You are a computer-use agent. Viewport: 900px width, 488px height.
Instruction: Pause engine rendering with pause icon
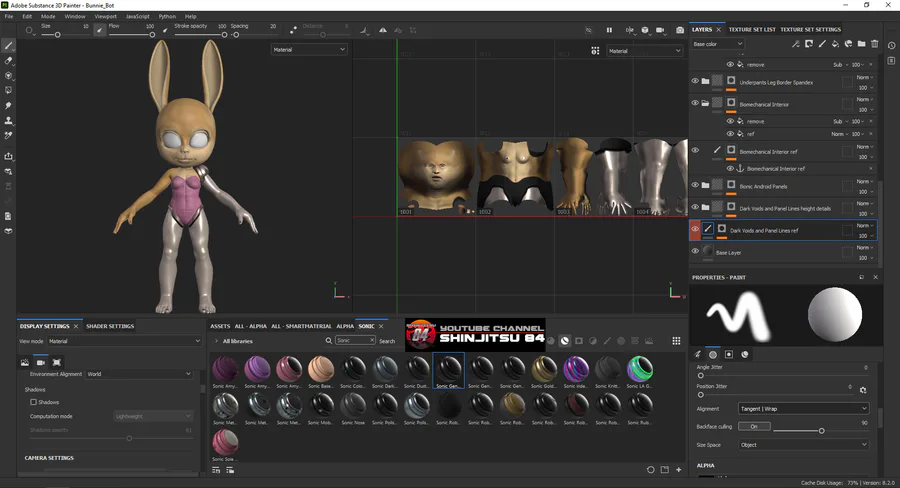pos(609,30)
